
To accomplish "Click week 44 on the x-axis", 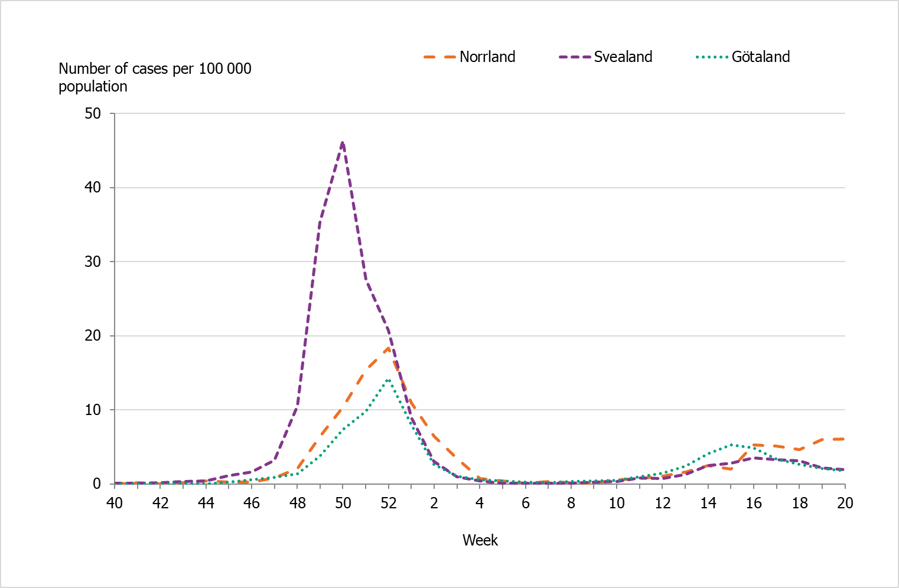I will tap(206, 503).
